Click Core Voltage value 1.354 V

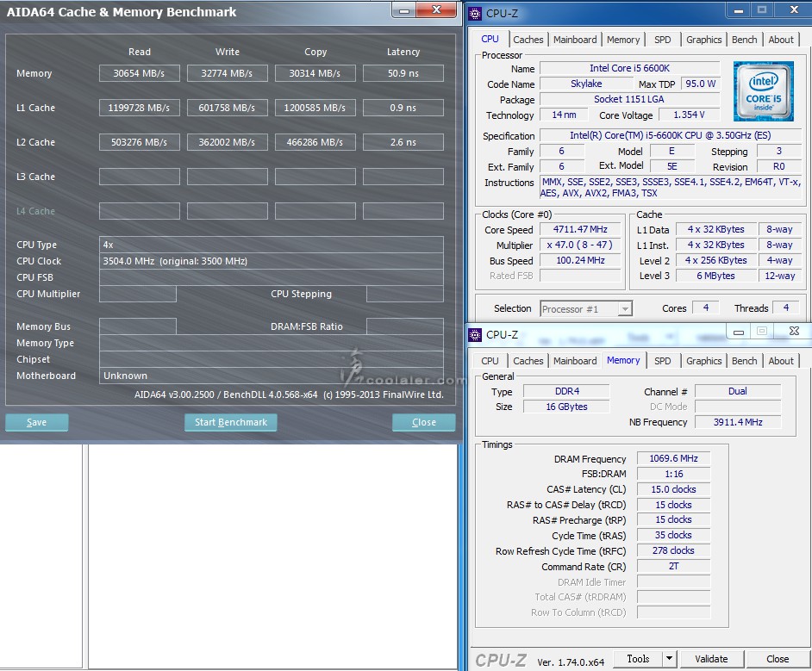689,115
